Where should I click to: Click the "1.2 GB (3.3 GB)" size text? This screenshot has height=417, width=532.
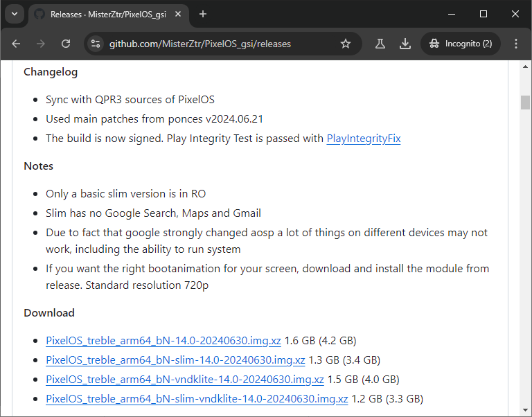pyautogui.click(x=387, y=399)
